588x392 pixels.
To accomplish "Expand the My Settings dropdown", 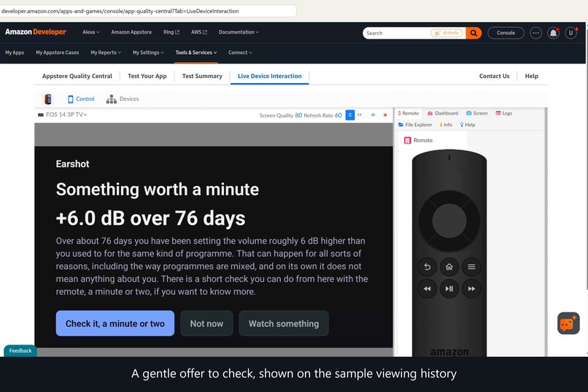I will 148,53.
